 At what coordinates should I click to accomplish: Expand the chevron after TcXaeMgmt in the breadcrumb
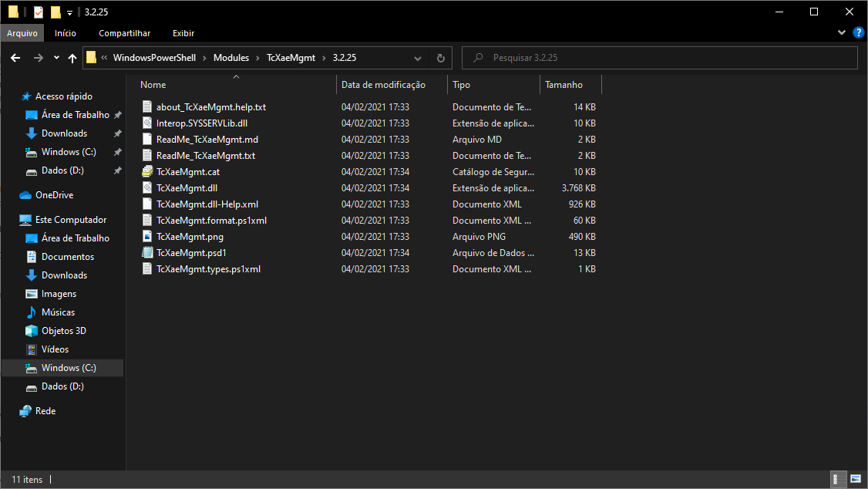pos(324,58)
